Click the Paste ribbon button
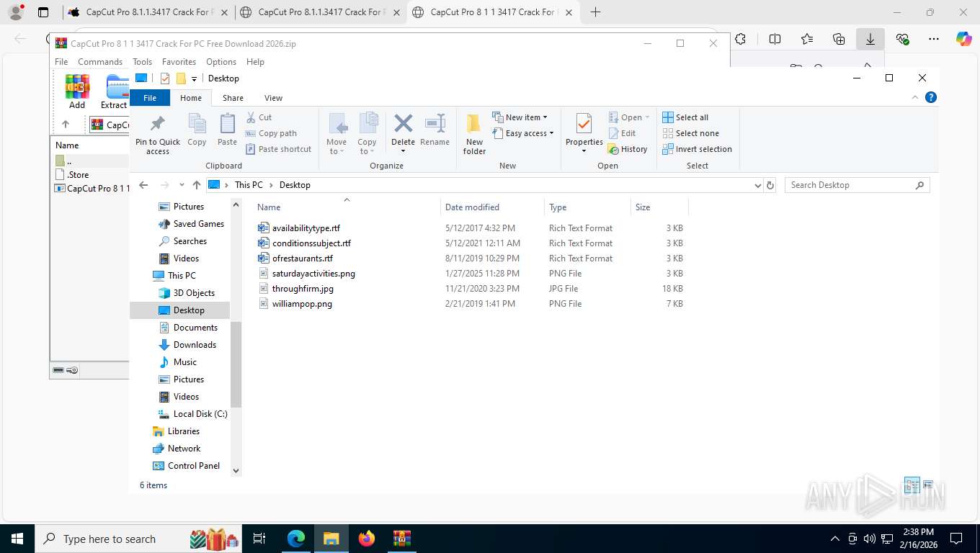This screenshot has width=980, height=553. (227, 130)
